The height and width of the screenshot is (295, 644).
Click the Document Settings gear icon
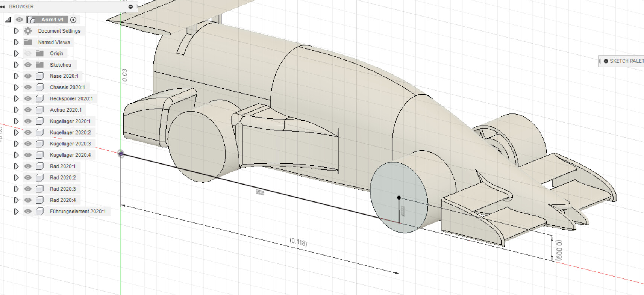[x=28, y=31]
